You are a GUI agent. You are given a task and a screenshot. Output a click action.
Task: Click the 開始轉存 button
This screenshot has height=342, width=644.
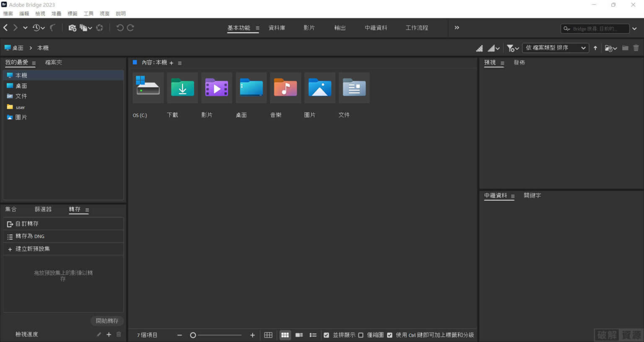pyautogui.click(x=107, y=321)
